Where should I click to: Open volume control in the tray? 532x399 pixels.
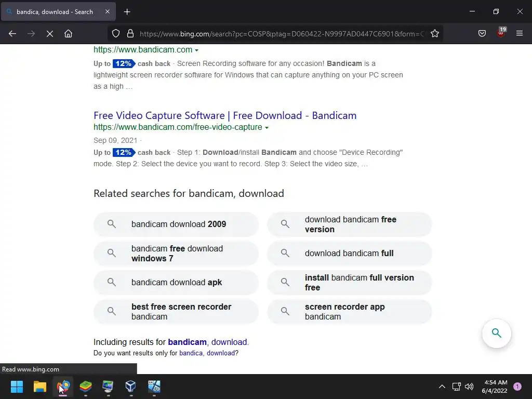(x=469, y=387)
